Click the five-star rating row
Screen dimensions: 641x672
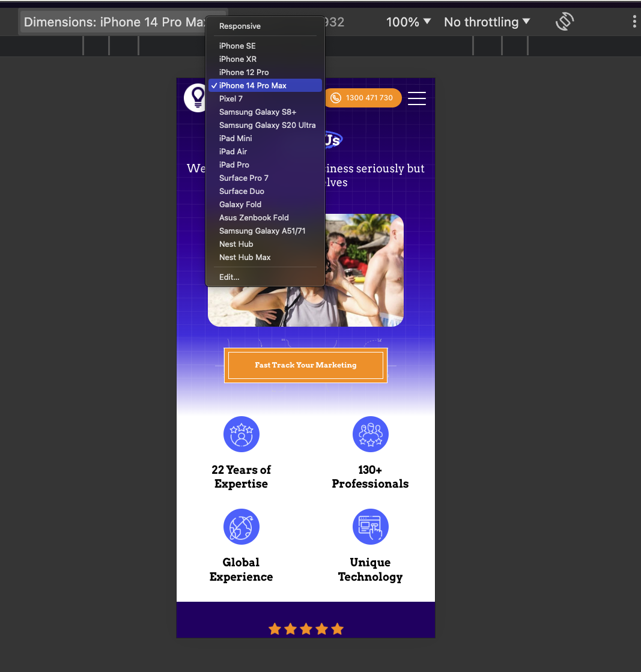(306, 629)
